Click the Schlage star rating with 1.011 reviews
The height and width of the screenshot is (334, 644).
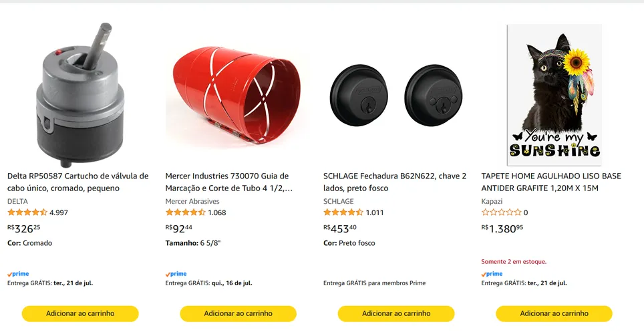tap(343, 212)
